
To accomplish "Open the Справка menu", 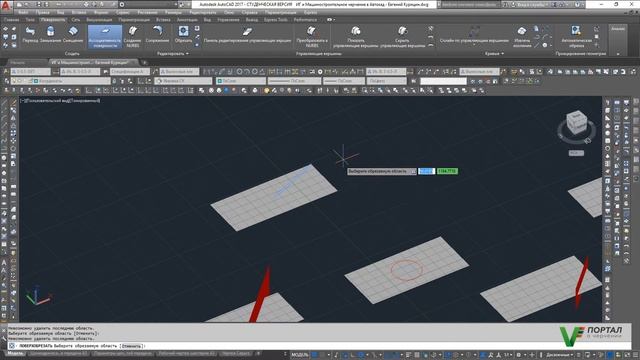I will click(249, 13).
